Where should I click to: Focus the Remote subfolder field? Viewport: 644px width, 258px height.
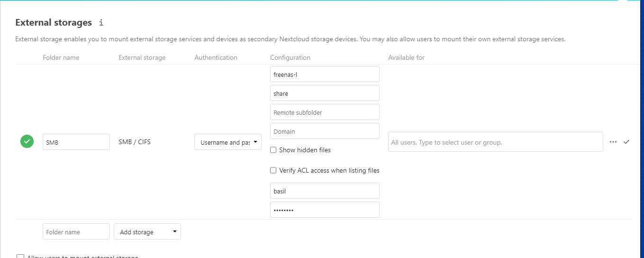point(325,112)
